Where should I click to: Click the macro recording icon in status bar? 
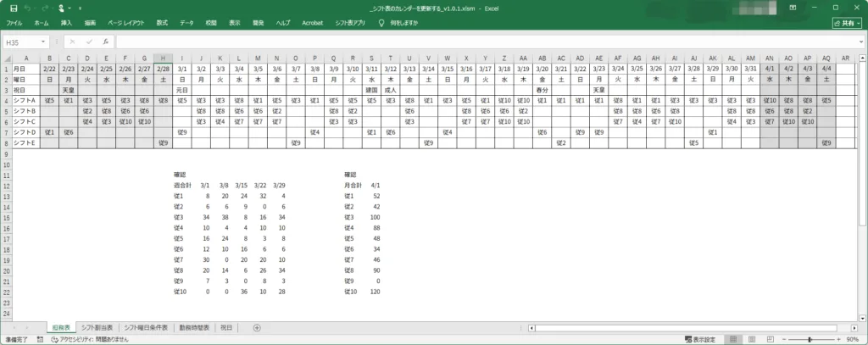click(x=40, y=339)
